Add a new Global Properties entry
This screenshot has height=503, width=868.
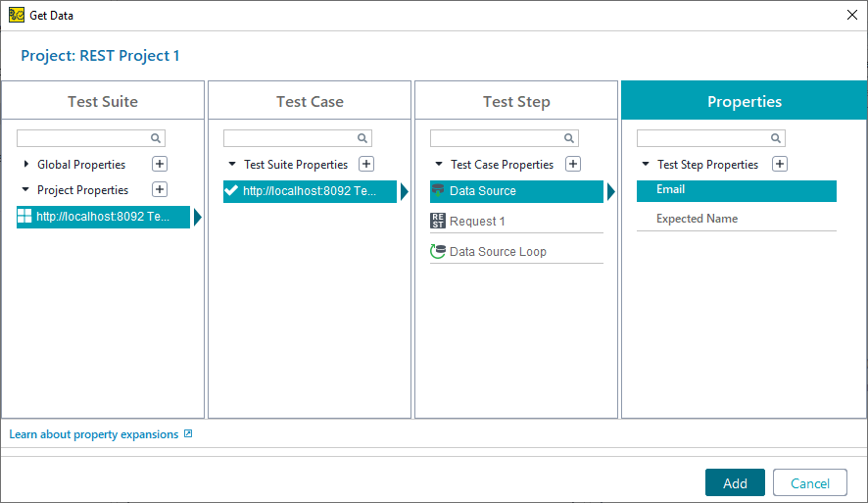(x=160, y=164)
